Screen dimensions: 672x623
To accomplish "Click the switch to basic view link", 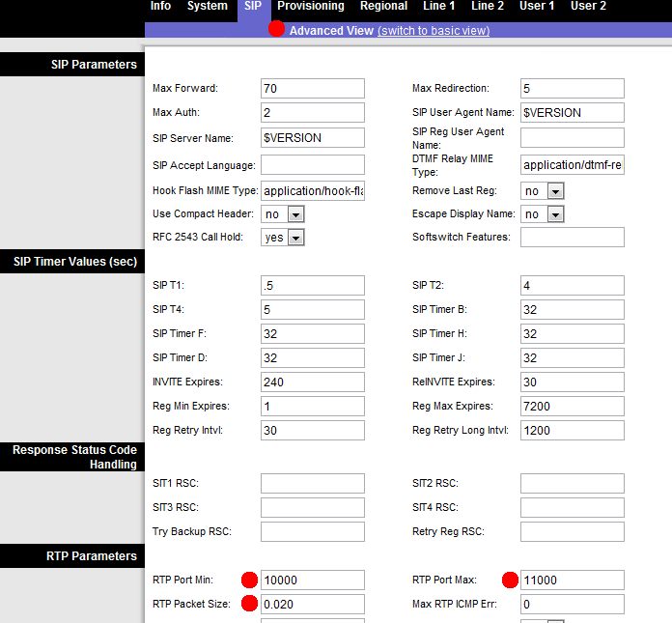I will pos(434,31).
